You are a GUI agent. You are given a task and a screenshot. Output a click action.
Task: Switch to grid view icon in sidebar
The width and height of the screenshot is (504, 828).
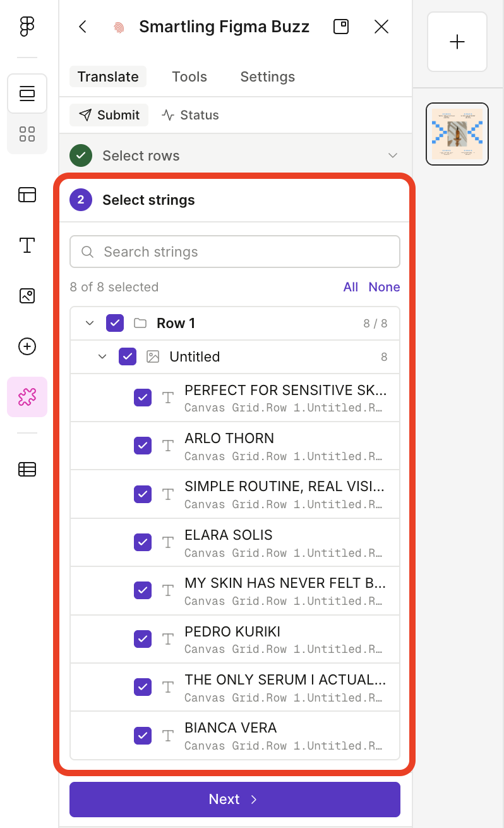(27, 134)
